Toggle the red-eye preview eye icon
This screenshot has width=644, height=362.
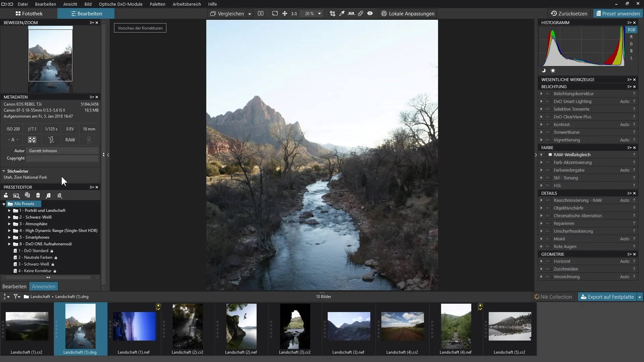point(370,13)
